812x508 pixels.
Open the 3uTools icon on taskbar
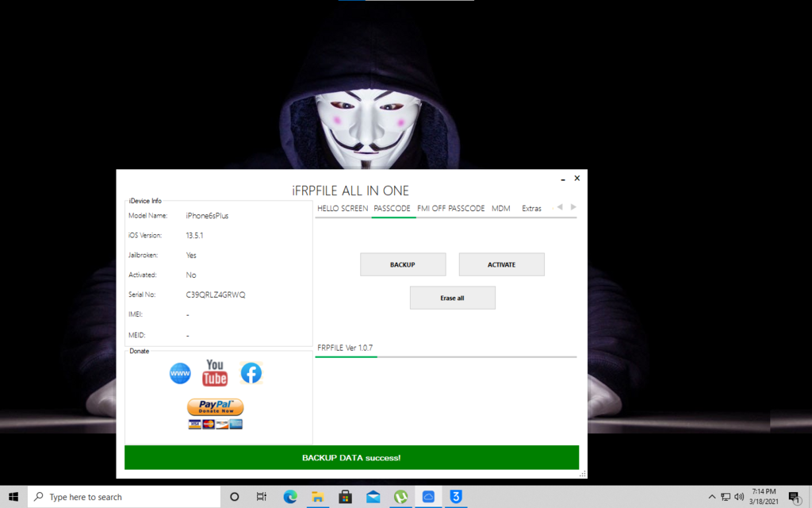click(456, 497)
